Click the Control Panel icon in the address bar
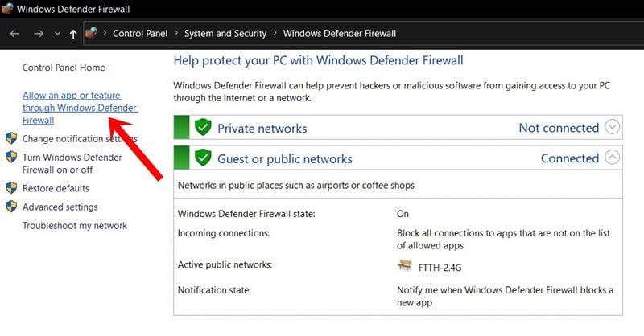This screenshot has width=644, height=336. pyautogui.click(x=91, y=34)
